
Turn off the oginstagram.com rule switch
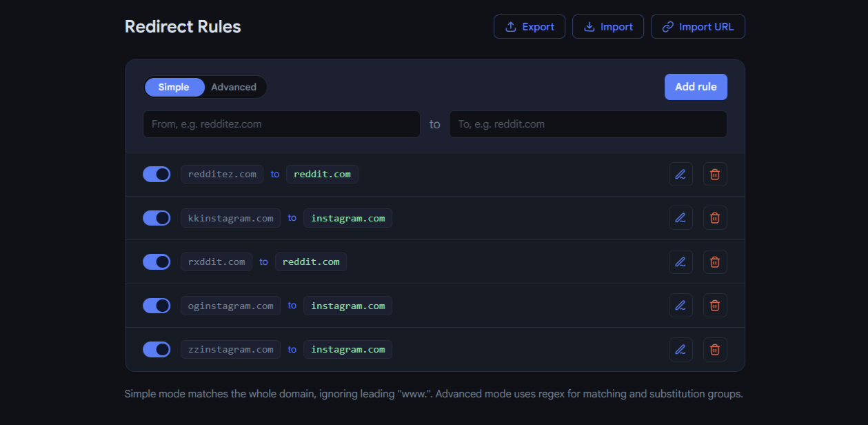pos(157,305)
